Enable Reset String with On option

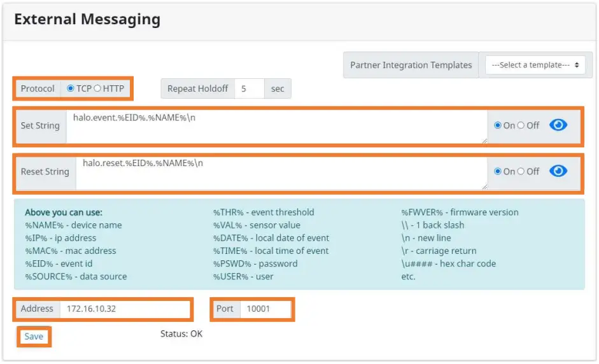tap(498, 171)
